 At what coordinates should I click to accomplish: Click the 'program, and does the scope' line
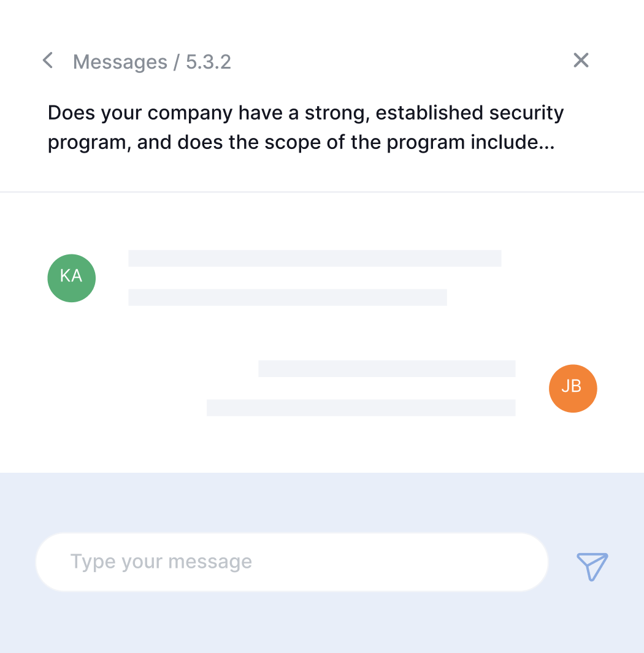(x=301, y=142)
